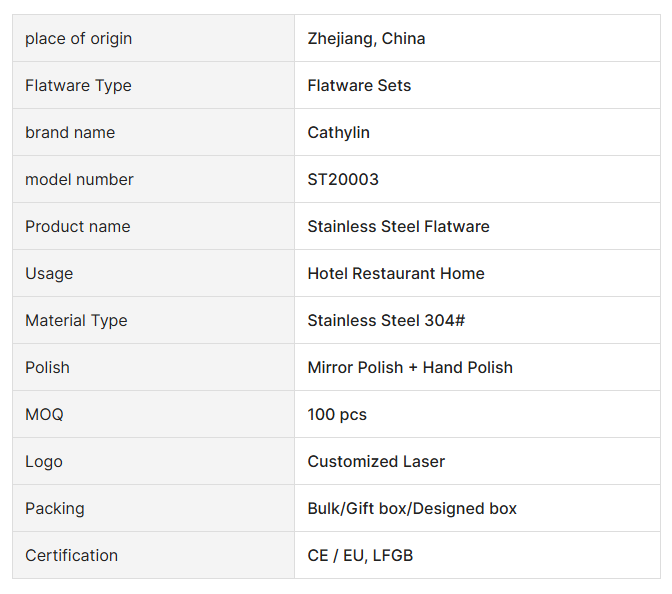
Task: Click 'Bulk/Gift box/Designed box' packing value
Action: click(x=412, y=509)
